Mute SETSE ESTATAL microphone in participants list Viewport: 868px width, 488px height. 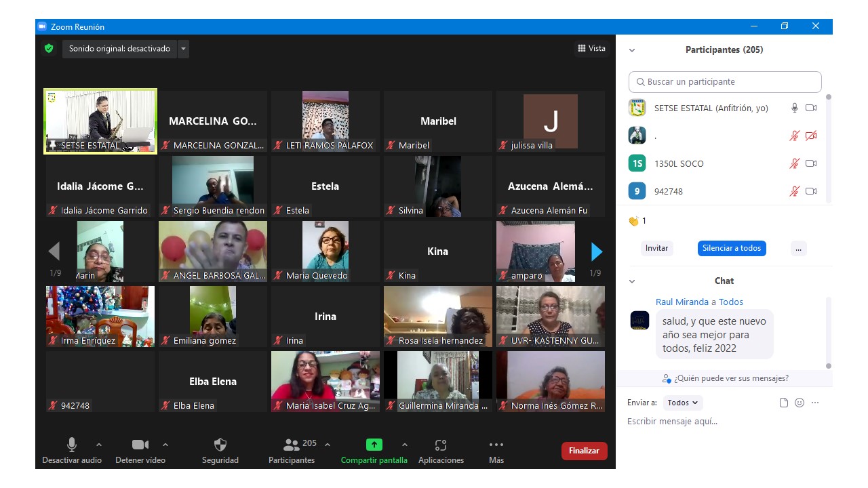(795, 108)
